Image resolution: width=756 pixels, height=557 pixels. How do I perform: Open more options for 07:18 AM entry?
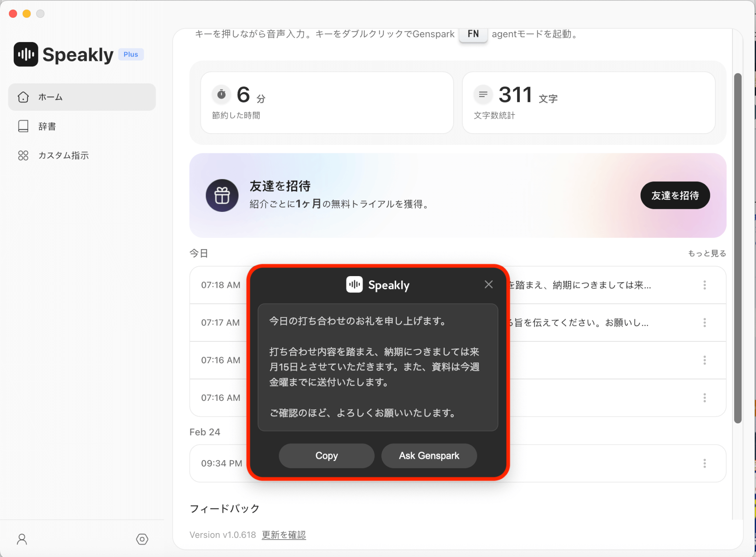(x=704, y=285)
